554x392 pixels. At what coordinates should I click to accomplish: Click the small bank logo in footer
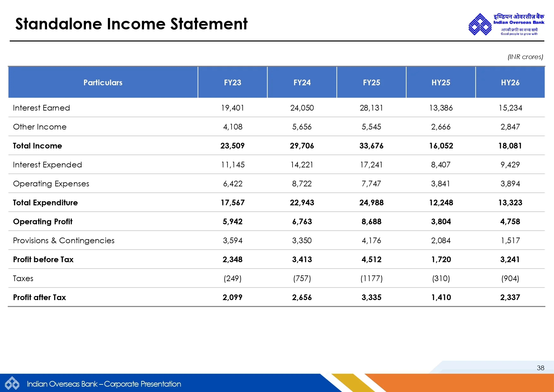tap(12, 384)
